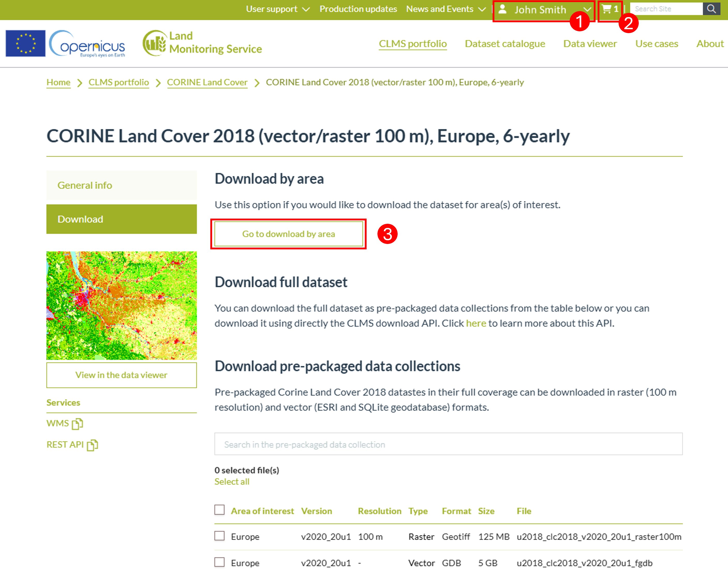Click the user profile icon
This screenshot has width=728, height=573.
click(x=502, y=9)
